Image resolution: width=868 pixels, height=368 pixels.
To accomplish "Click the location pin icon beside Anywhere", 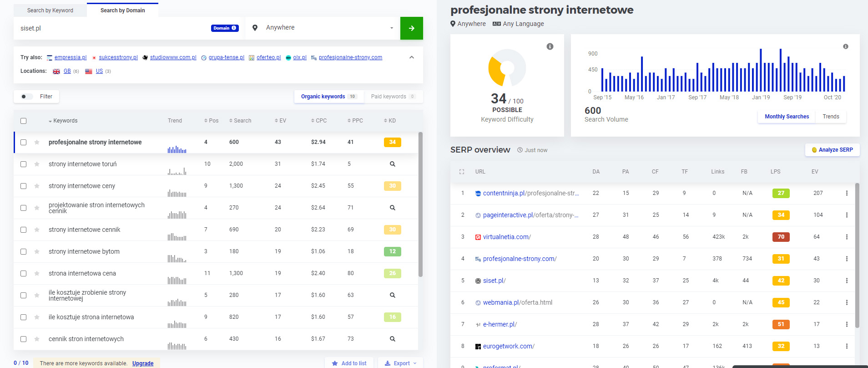I will pyautogui.click(x=255, y=28).
